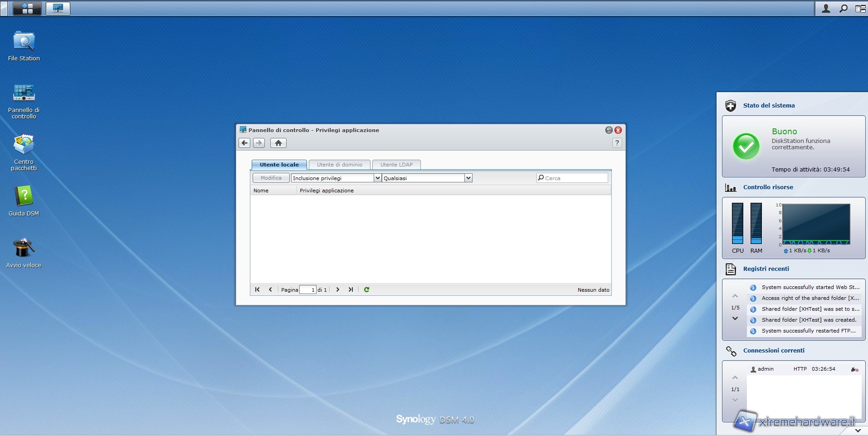Click the page number field
Image resolution: width=868 pixels, height=436 pixels.
pyautogui.click(x=307, y=289)
